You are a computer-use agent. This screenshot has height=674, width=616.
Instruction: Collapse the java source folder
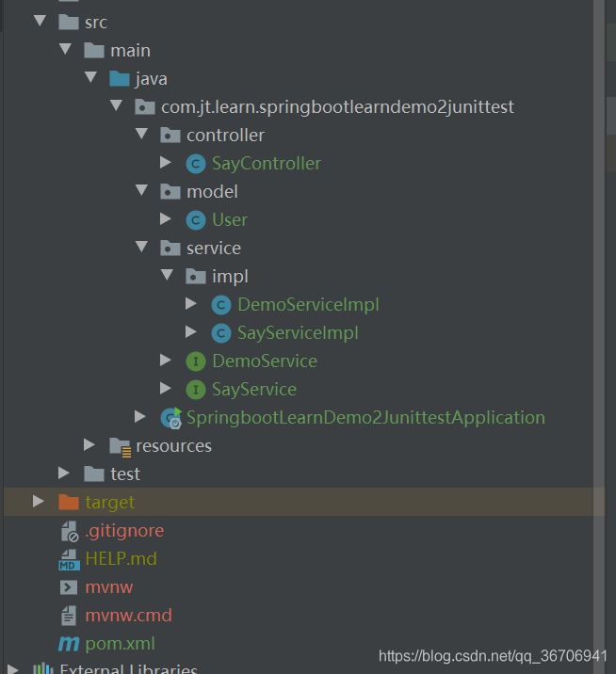coord(90,77)
